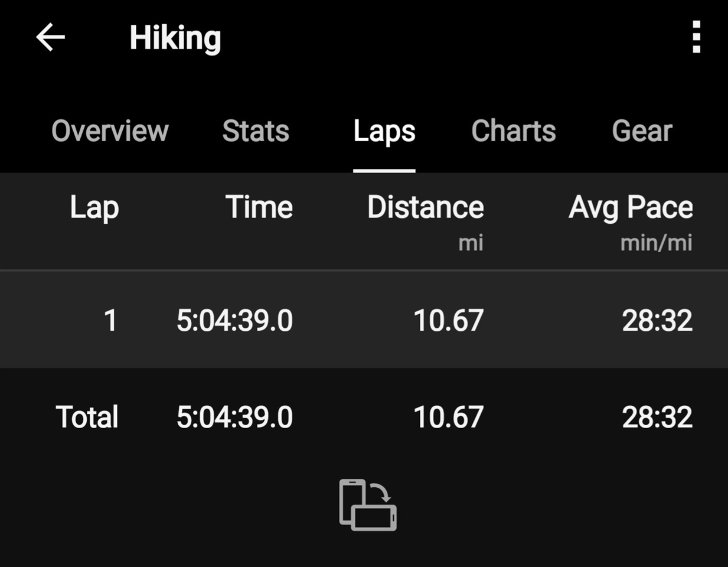The image size is (728, 567).
Task: Open the Gear tab
Action: point(642,131)
